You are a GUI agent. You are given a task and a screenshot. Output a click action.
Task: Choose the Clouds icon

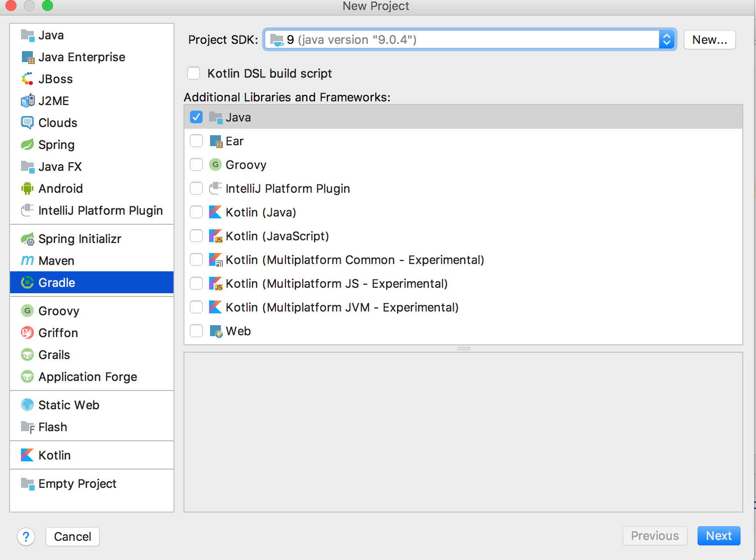click(27, 123)
